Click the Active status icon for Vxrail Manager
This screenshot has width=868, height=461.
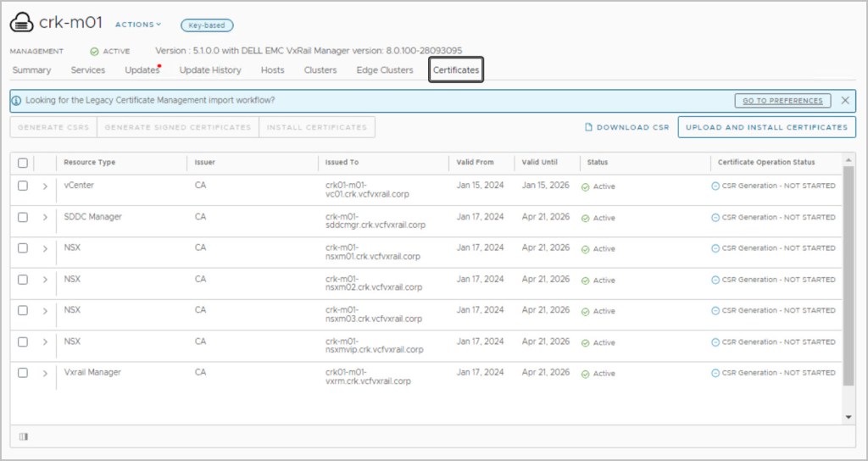pos(585,374)
